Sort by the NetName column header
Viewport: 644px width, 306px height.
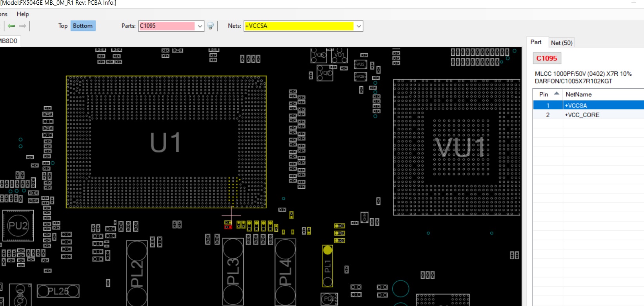(603, 94)
